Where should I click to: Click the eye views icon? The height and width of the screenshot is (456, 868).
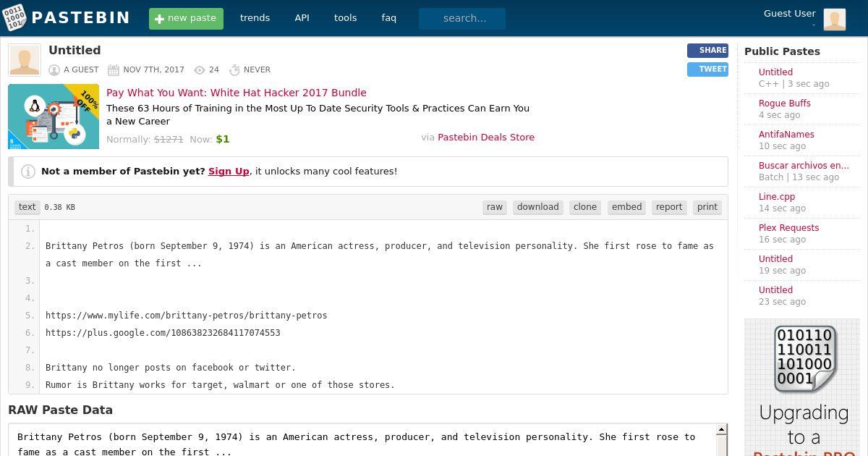[200, 70]
